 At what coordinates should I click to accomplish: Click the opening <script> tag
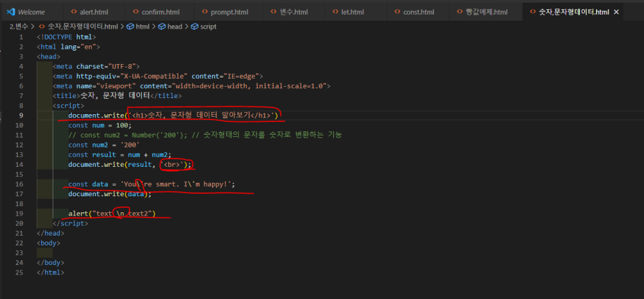point(69,105)
